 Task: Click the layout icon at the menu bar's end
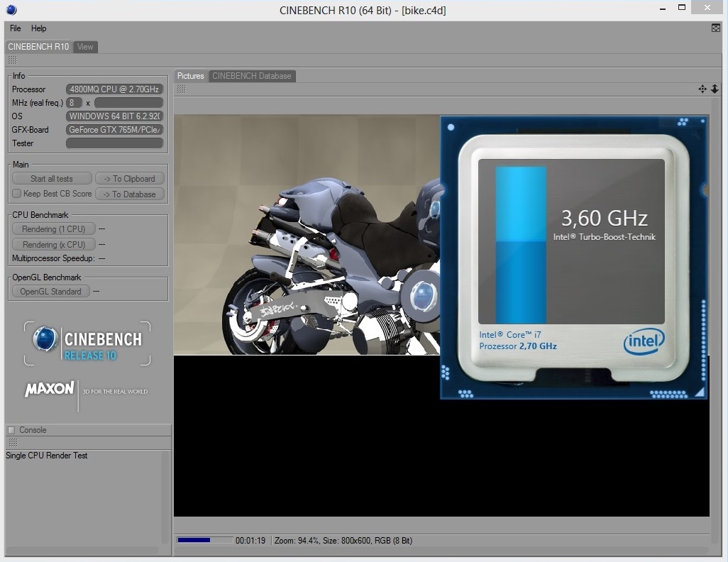click(715, 28)
